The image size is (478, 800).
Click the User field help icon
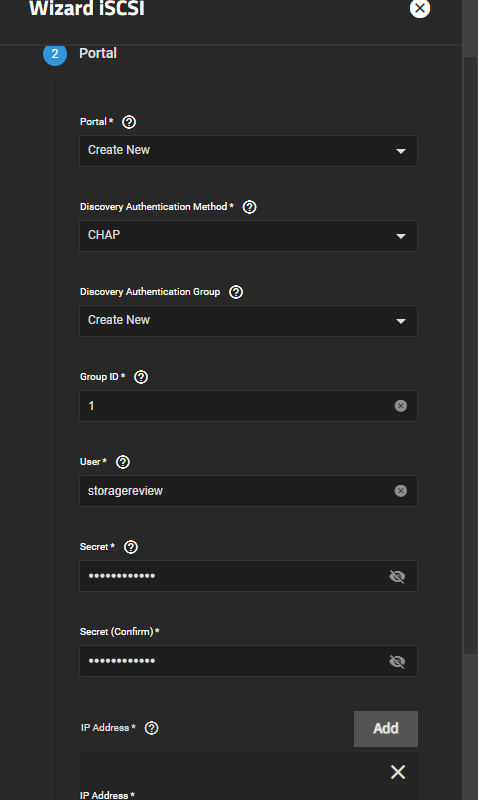[x=123, y=462]
